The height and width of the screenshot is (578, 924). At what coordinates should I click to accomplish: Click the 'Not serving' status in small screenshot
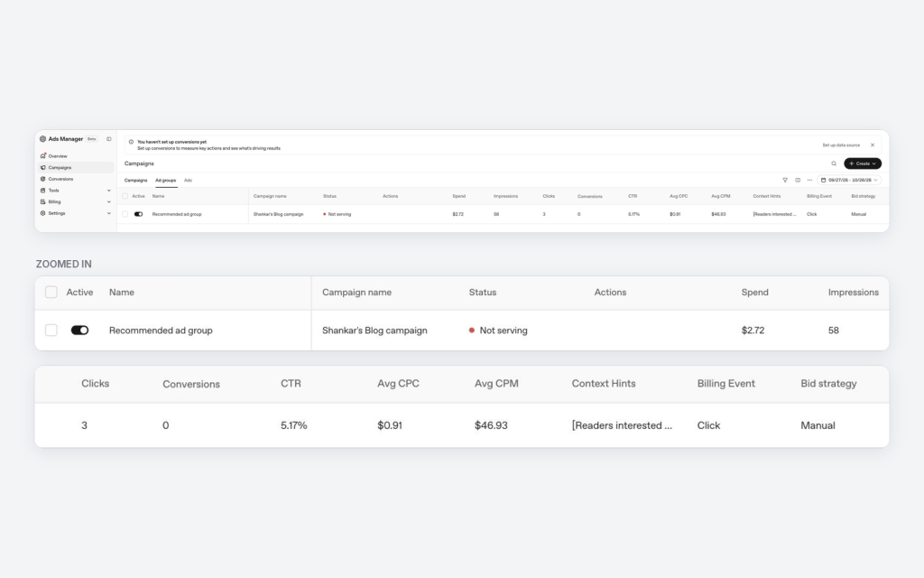(337, 214)
